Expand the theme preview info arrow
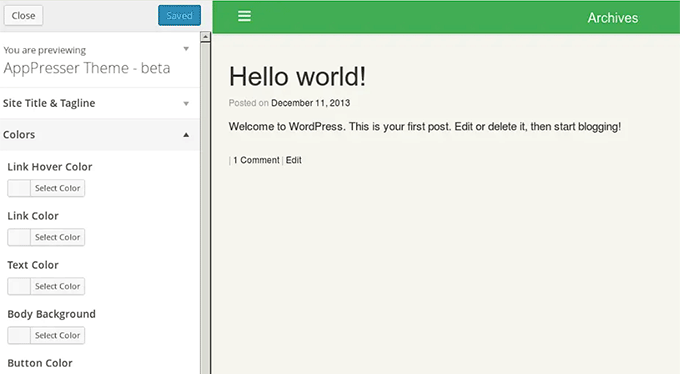Screen dimensions: 680x374 click(186, 49)
